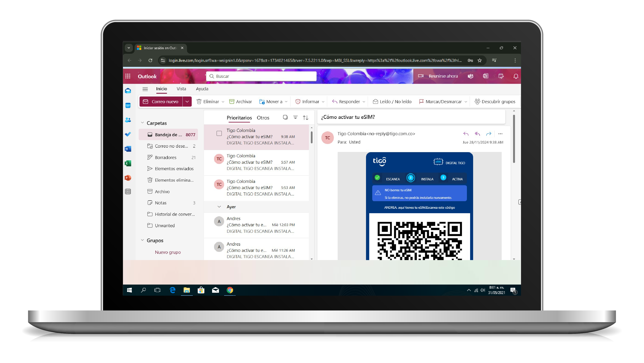Screen dimensions: 644x363
Task: Click Reunirse ahora button
Action: coord(438,76)
